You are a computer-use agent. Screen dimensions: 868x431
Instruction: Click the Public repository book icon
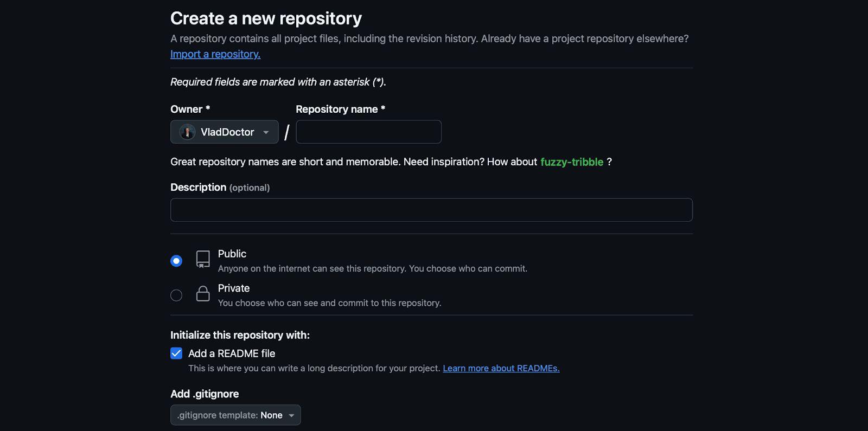tap(203, 259)
